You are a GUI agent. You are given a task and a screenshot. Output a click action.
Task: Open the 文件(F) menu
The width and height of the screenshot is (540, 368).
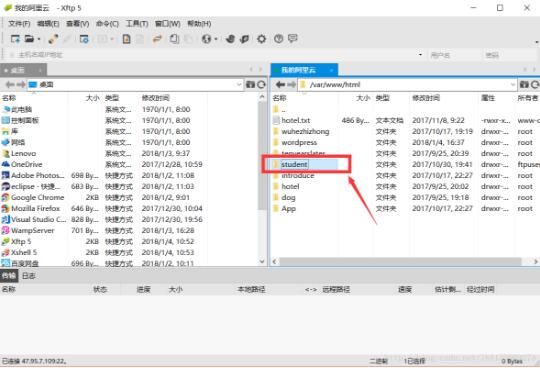coord(19,24)
